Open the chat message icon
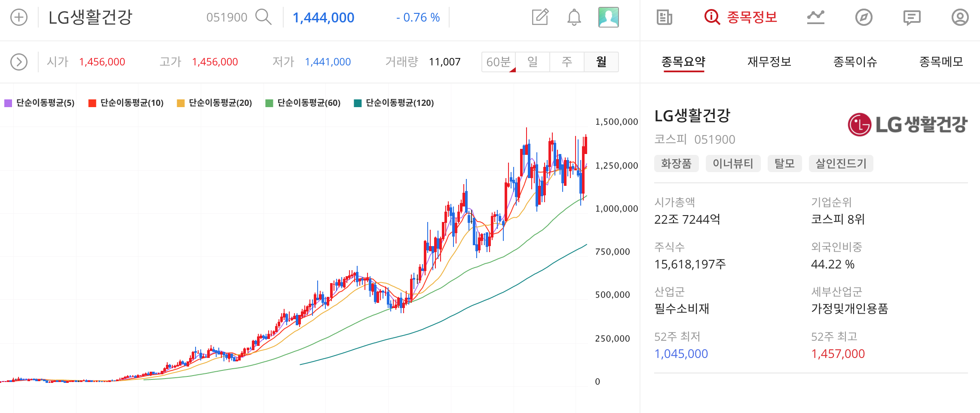 click(x=912, y=18)
